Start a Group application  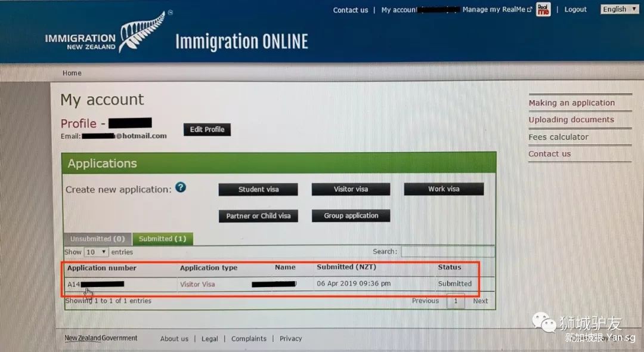click(x=351, y=216)
